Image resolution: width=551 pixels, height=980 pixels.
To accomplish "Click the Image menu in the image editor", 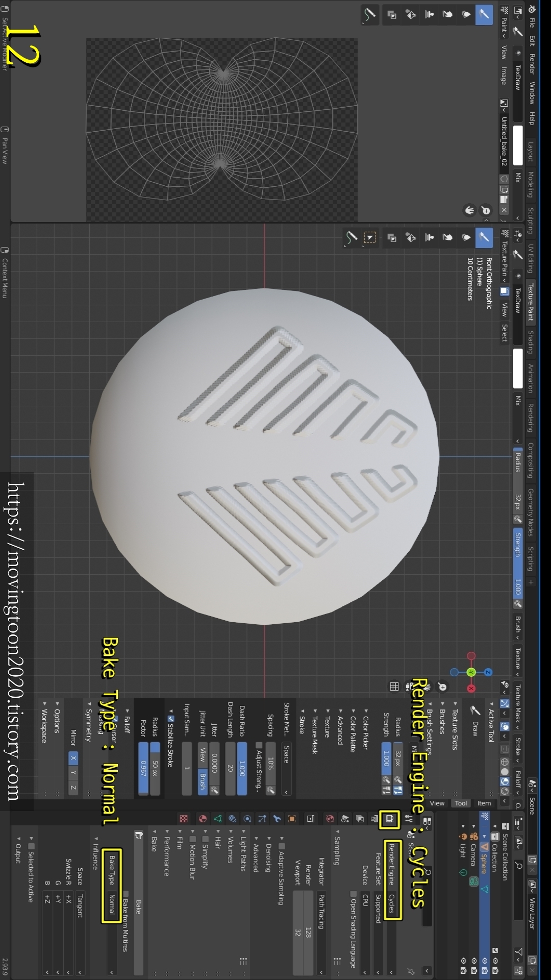I will [x=504, y=75].
